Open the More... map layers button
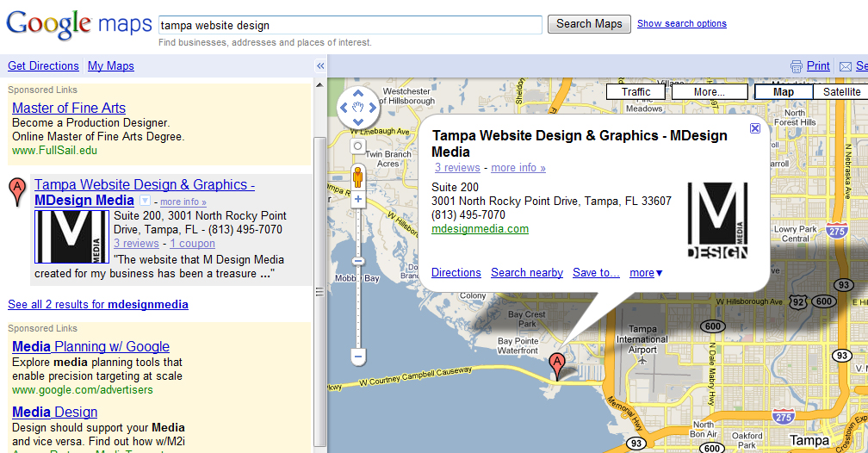This screenshot has width=868, height=453. pos(710,92)
